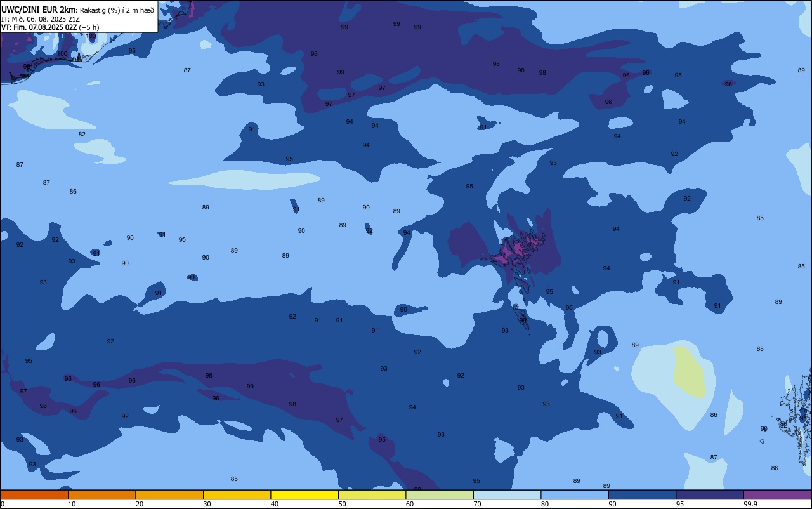Click the '60' tick label on the color bar
This screenshot has width=812, height=509.
pos(410,504)
